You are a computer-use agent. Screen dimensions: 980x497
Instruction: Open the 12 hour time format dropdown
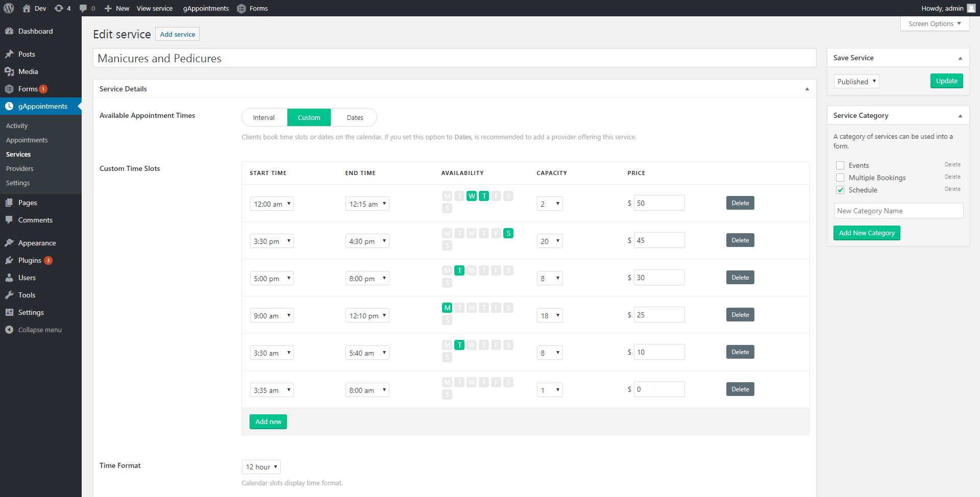pyautogui.click(x=261, y=467)
